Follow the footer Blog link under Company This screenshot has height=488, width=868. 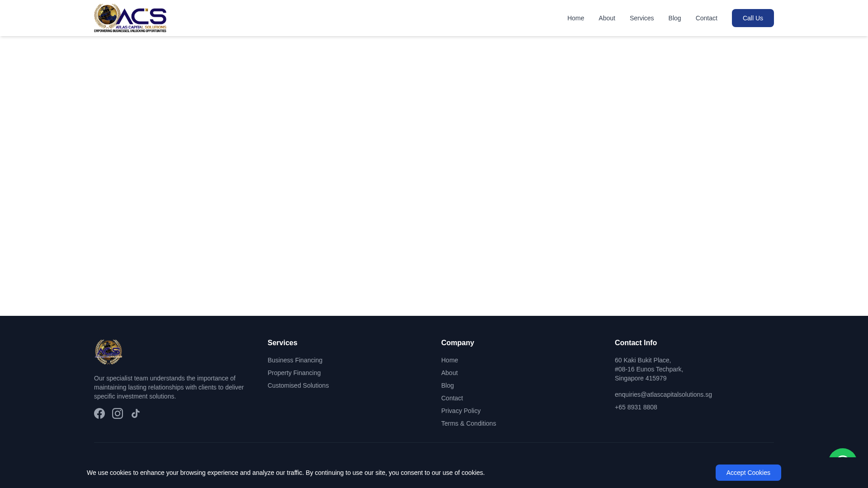pos(448,385)
